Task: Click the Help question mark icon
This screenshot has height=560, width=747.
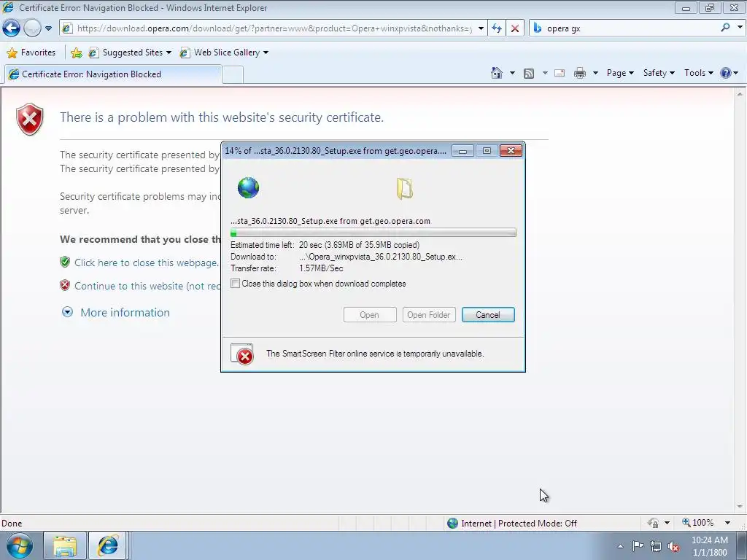Action: 726,73
